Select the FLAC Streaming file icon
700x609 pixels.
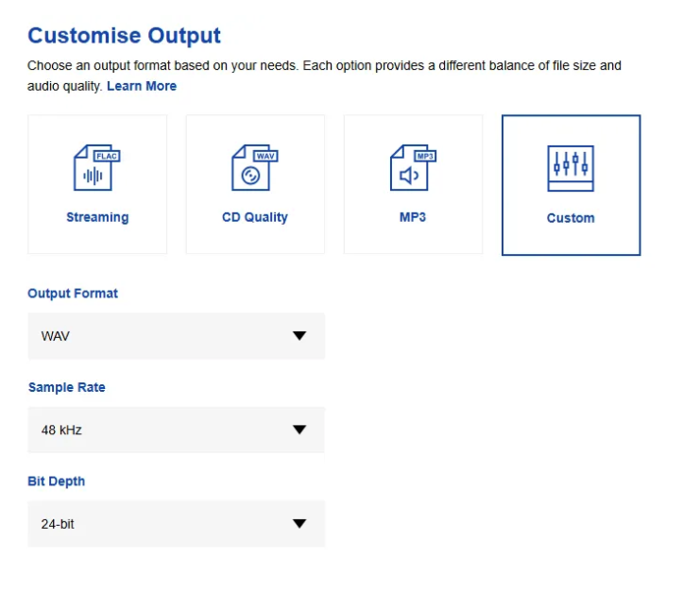pos(96,170)
